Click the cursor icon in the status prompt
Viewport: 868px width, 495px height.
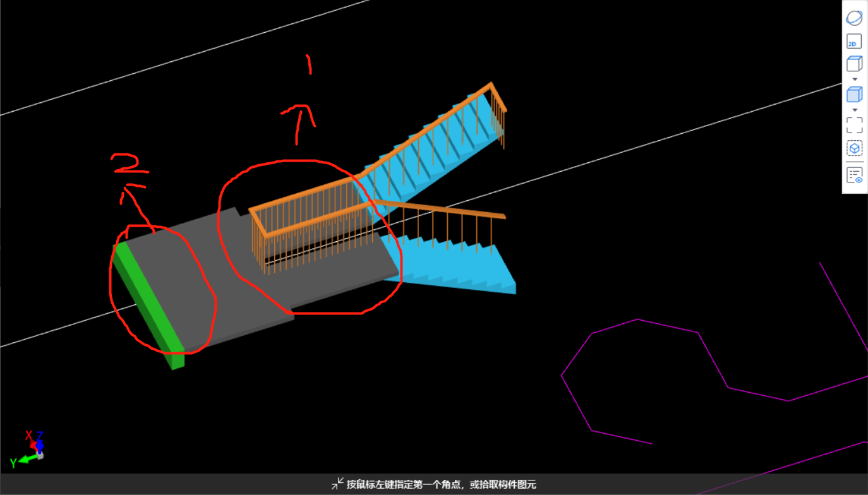click(x=337, y=484)
